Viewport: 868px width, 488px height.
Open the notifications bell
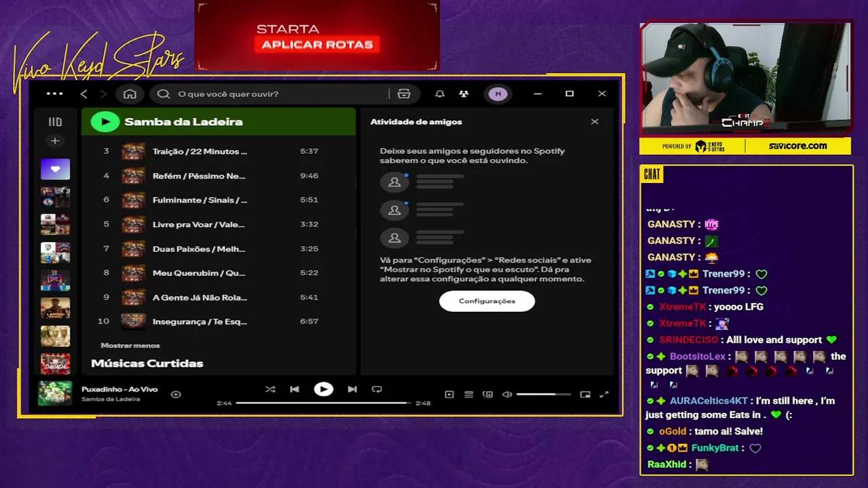coord(440,94)
